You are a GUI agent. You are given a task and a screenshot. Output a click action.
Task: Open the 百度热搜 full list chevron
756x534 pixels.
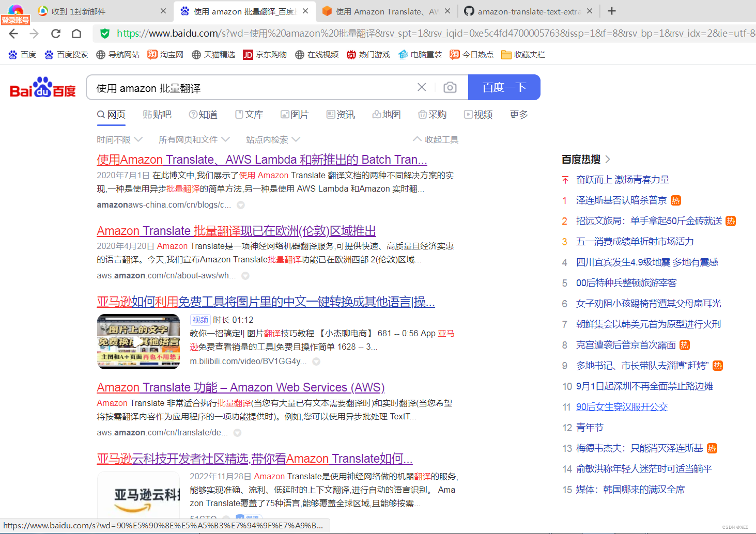point(608,159)
